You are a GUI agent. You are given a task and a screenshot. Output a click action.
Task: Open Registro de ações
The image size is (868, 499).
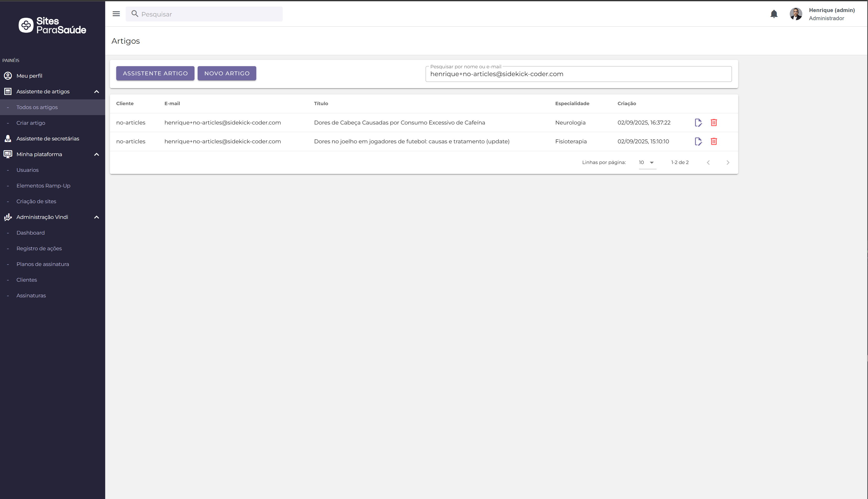(52, 248)
